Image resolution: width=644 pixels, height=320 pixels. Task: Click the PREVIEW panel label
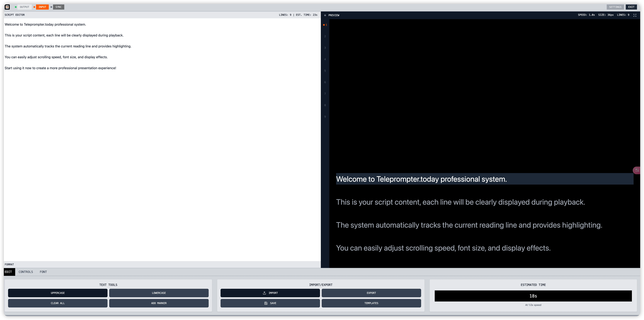pos(334,15)
